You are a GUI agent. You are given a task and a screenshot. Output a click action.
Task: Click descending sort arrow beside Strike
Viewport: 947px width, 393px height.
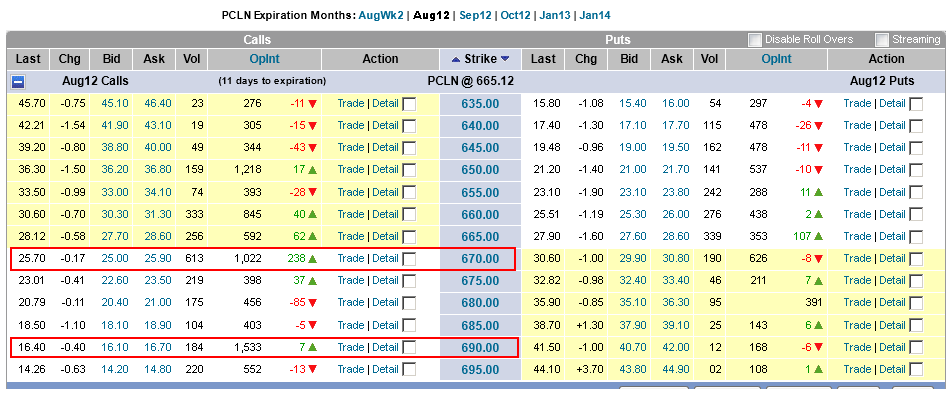(x=505, y=59)
